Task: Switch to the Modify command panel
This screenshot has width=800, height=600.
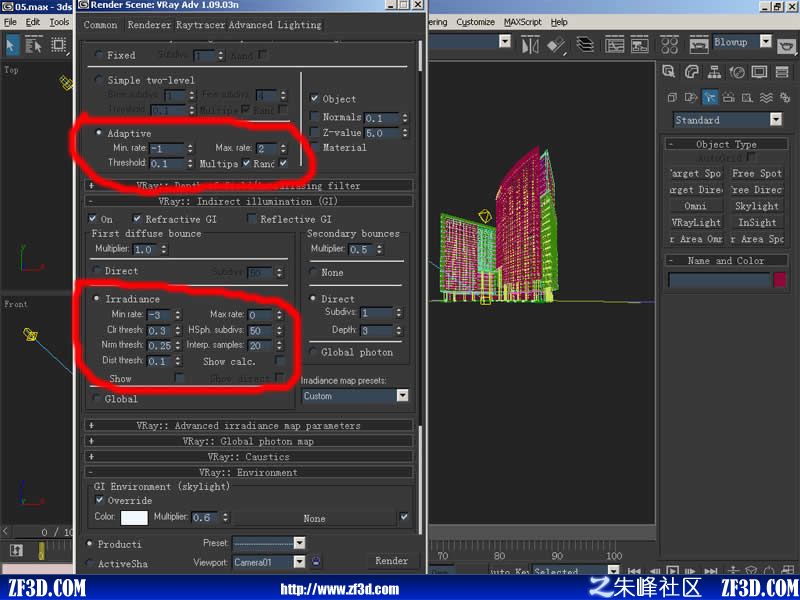Action: (691, 72)
